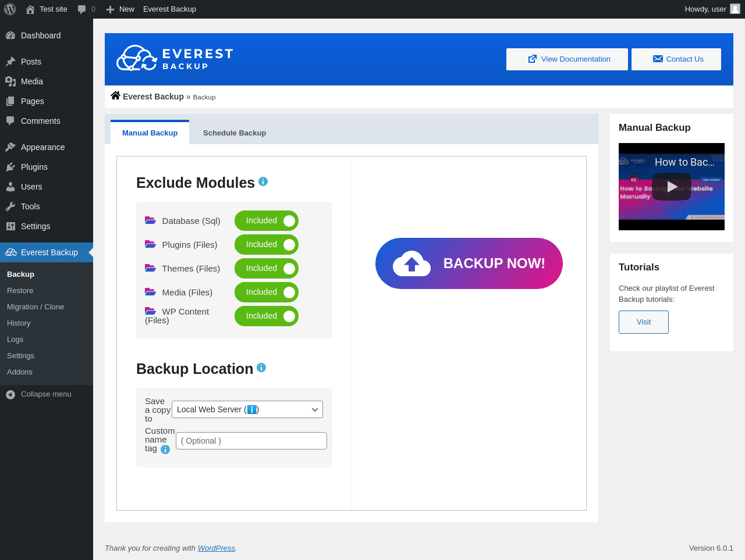Click the Plugins plug icon
The image size is (745, 560).
[10, 167]
